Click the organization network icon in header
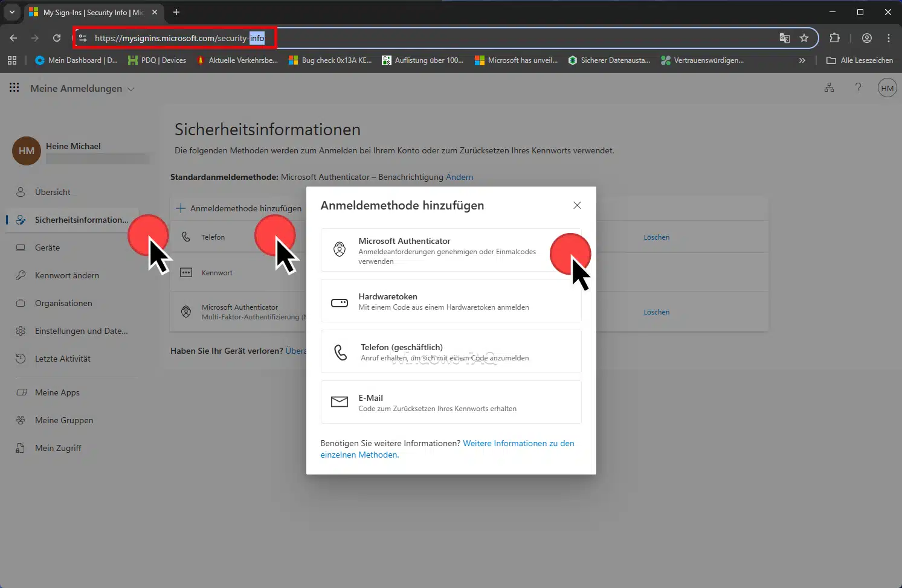The image size is (902, 588). [x=829, y=88]
